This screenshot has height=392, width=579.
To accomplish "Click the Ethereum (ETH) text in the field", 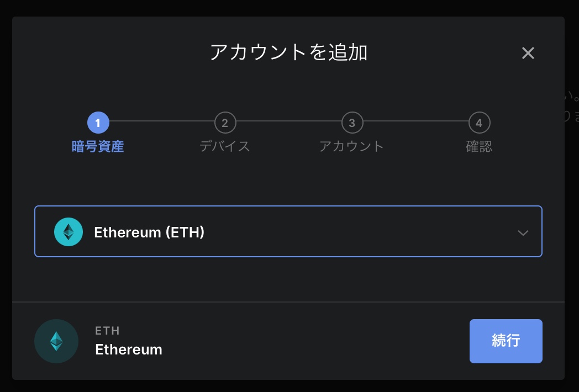I will [x=149, y=232].
